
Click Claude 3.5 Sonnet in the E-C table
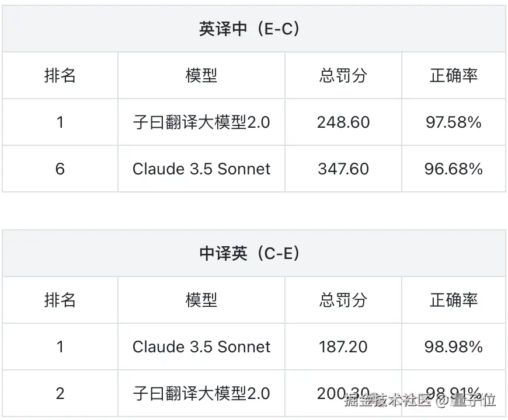pos(201,169)
